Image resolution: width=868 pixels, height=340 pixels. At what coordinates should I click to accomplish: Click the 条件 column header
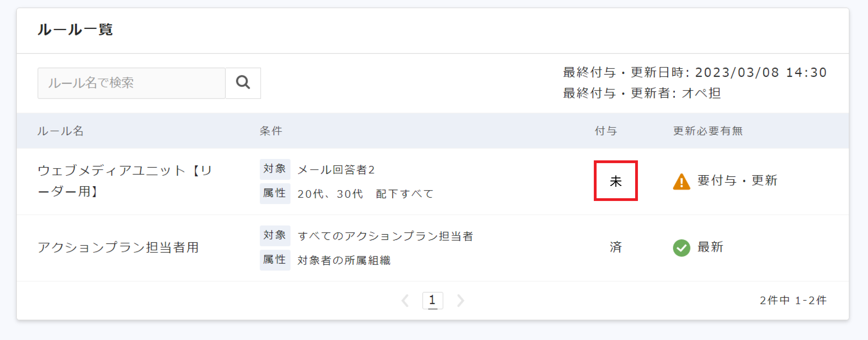pos(271,131)
